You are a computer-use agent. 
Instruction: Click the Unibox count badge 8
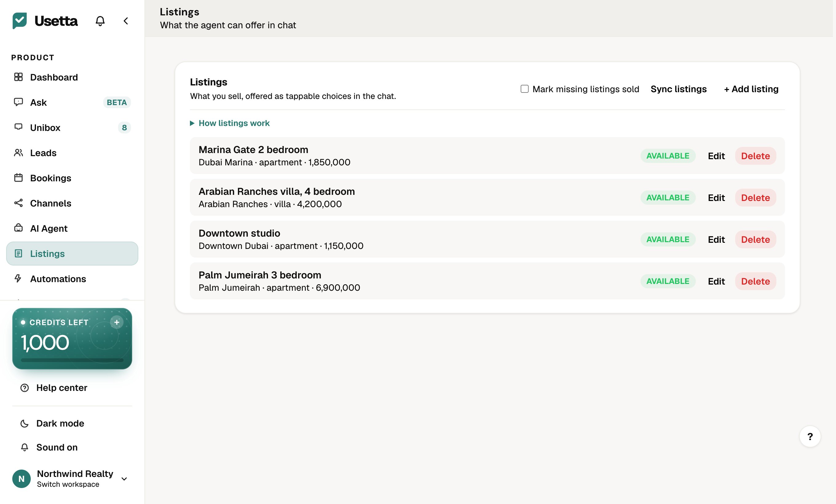124,128
